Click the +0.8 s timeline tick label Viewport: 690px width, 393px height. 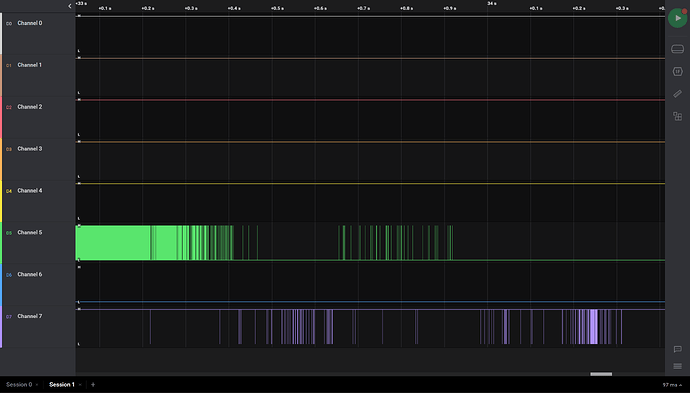[x=407, y=8]
